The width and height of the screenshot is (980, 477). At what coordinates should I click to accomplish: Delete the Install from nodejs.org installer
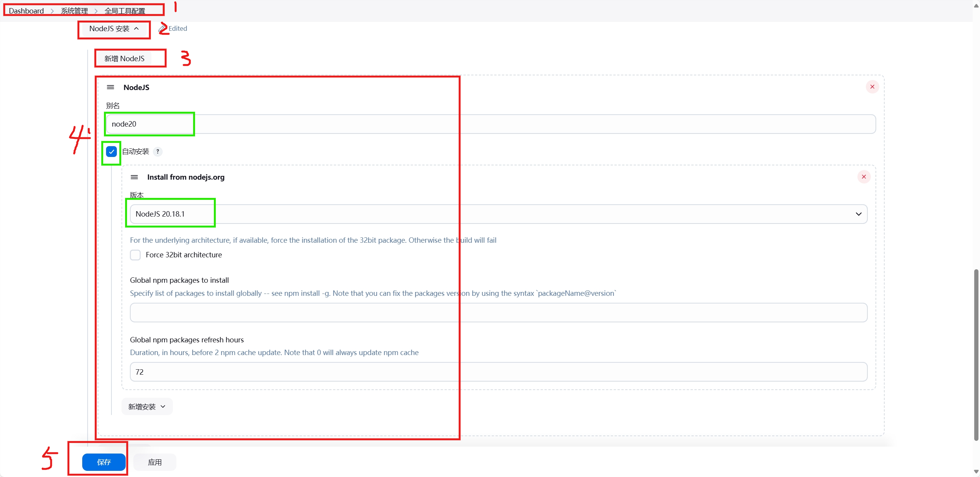pos(864,177)
